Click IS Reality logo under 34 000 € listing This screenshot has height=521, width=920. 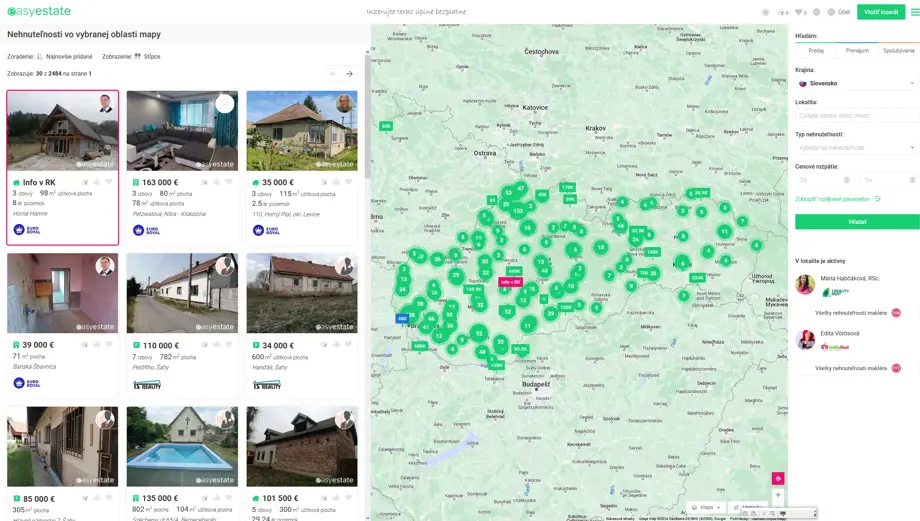click(x=267, y=385)
